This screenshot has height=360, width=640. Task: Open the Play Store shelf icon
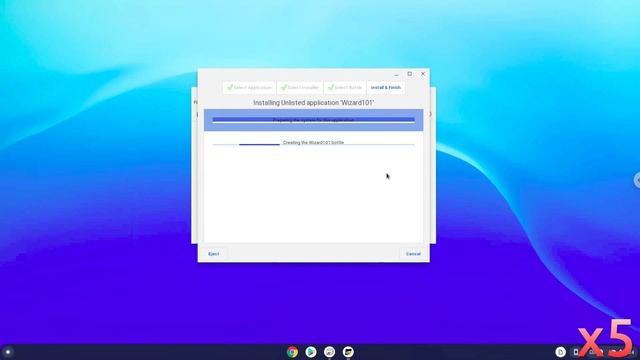click(x=311, y=352)
